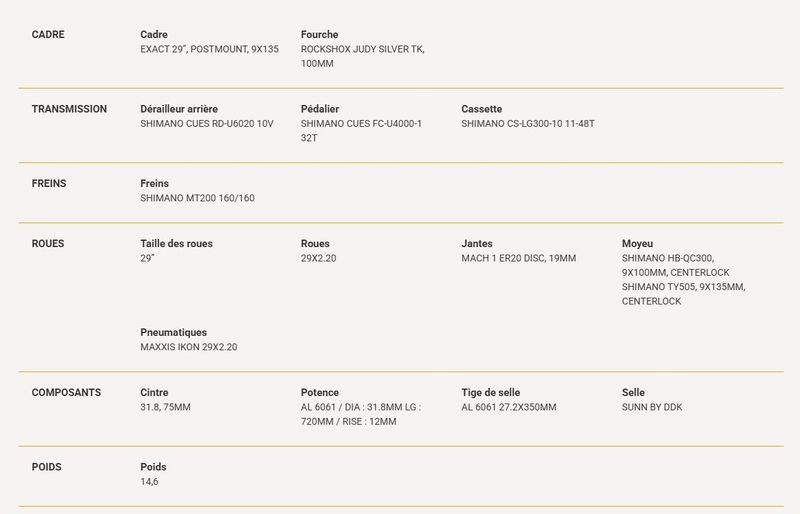The width and height of the screenshot is (800, 514).
Task: Click the SUNN BY DDK saddle value
Action: pyautogui.click(x=652, y=408)
